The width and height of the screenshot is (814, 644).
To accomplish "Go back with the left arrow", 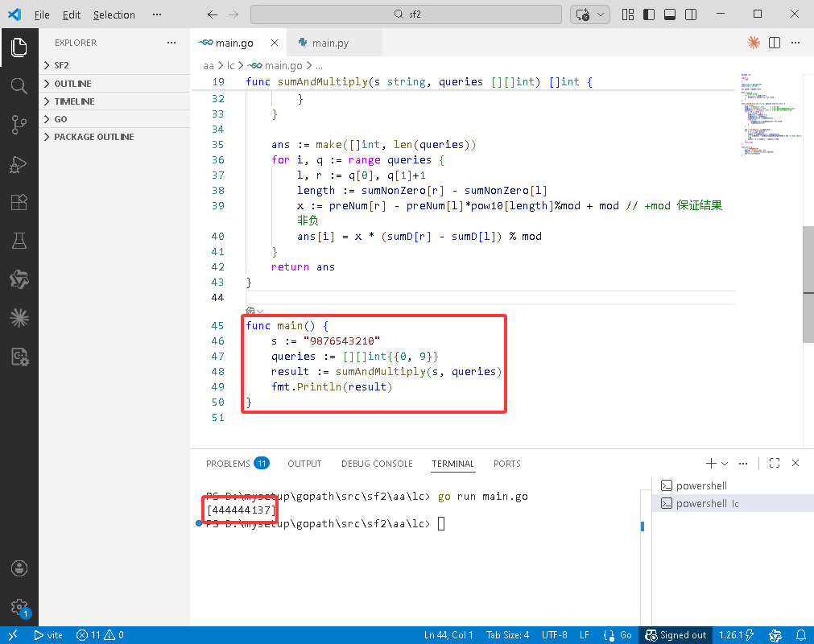I will click(213, 14).
